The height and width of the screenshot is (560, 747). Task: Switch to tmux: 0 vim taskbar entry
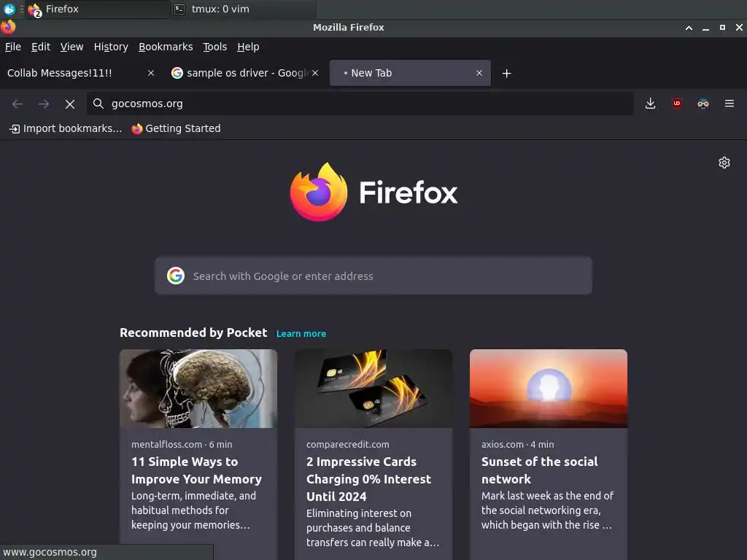click(x=244, y=9)
